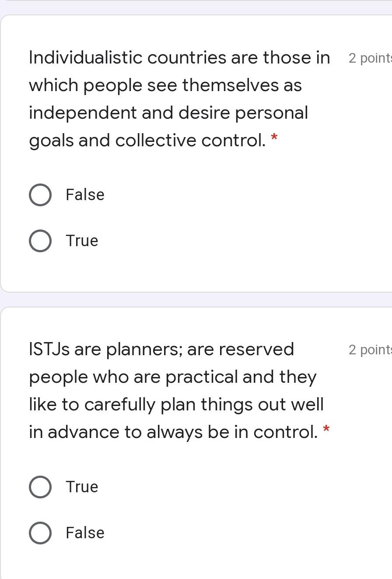Click the True label in the second question
Screen dimensions: 392x579
(81, 487)
